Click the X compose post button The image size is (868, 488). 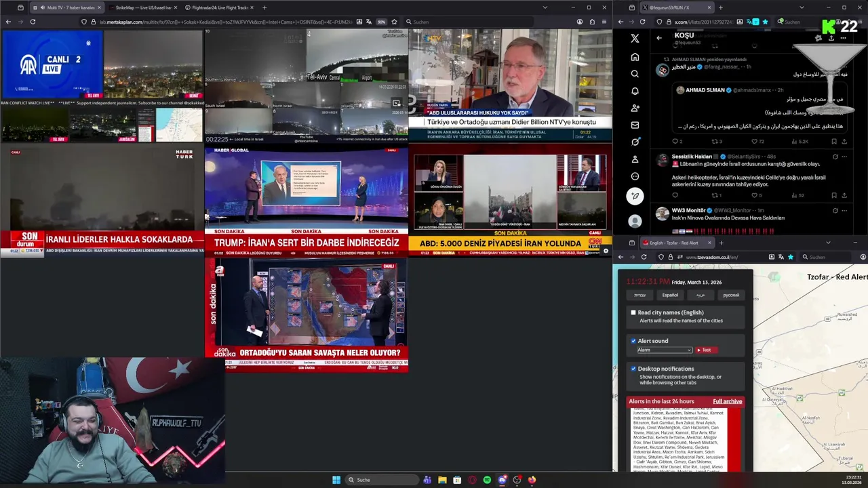[635, 196]
